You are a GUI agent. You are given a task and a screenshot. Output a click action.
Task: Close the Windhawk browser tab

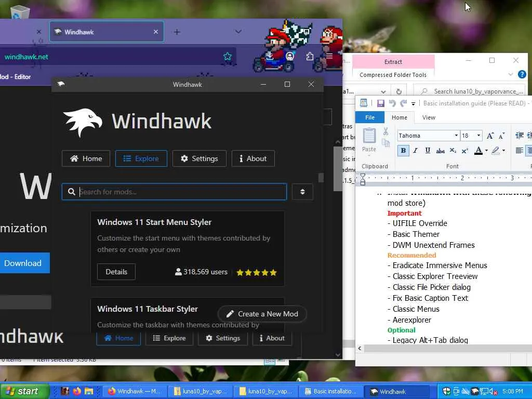(156, 32)
